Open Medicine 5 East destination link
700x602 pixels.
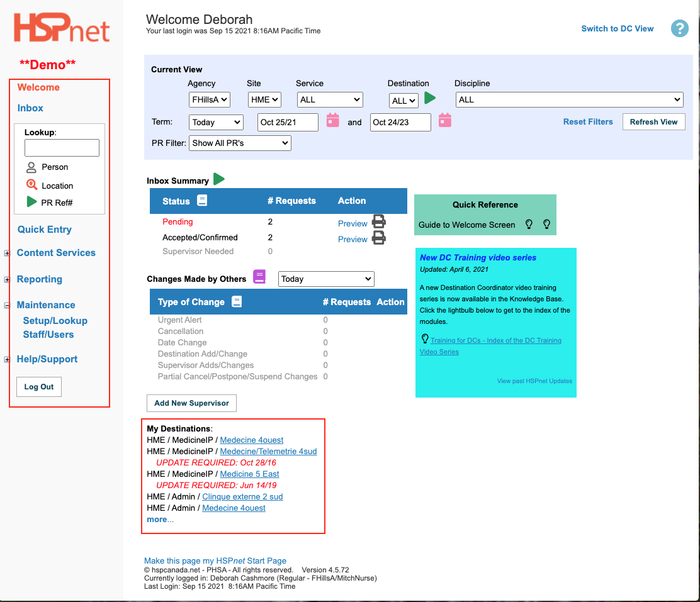click(x=249, y=474)
